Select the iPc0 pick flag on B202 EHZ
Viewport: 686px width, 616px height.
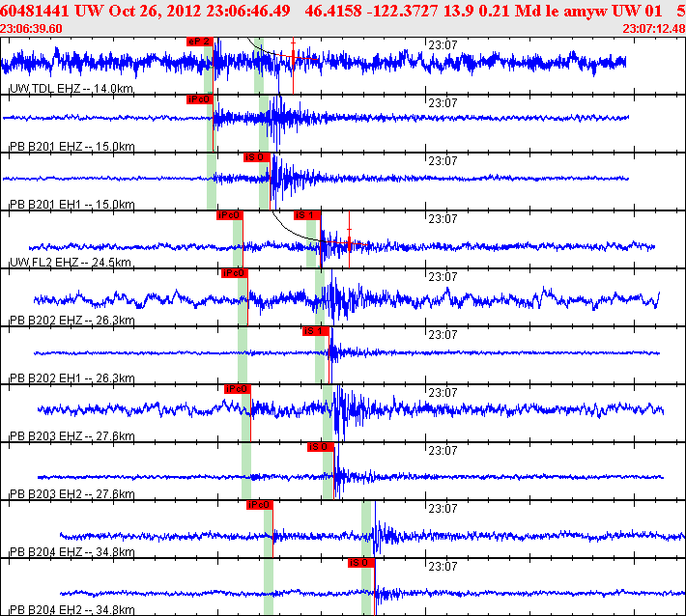pos(235,273)
